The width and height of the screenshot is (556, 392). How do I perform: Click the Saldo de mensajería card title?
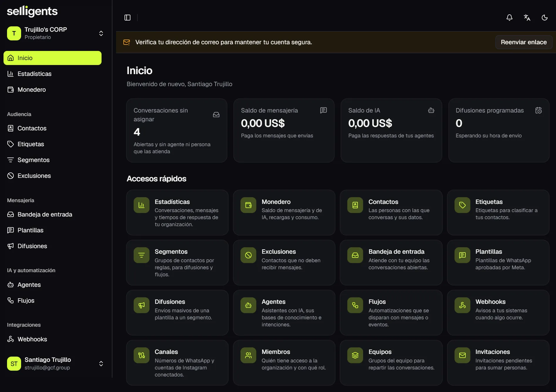[269, 110]
